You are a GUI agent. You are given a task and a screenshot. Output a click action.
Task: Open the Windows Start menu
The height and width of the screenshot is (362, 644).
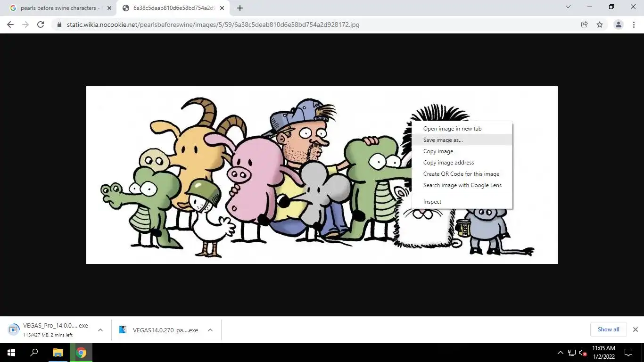coord(11,353)
